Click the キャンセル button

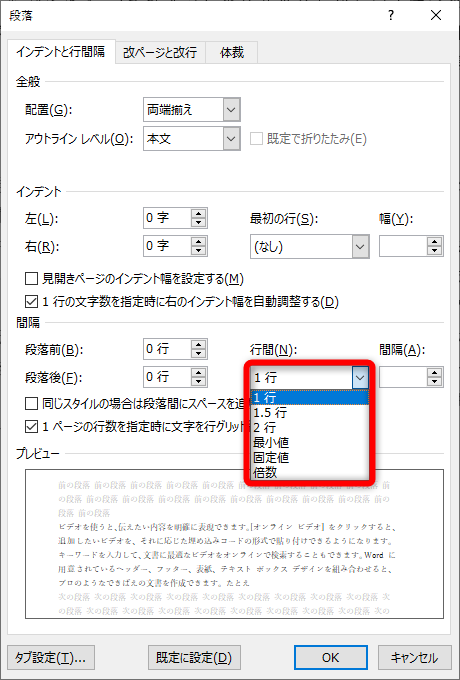coord(414,658)
